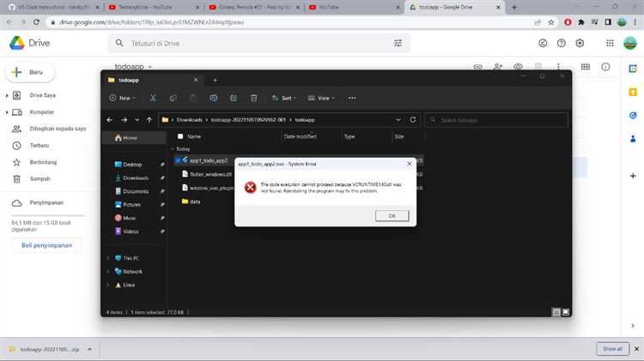Open Documents in Explorer quick access
Image resolution: width=644 pixels, height=361 pixels.
(x=132, y=191)
